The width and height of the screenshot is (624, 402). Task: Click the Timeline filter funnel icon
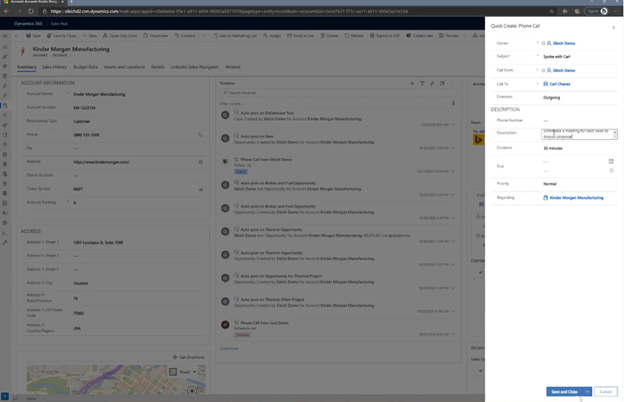[422, 84]
